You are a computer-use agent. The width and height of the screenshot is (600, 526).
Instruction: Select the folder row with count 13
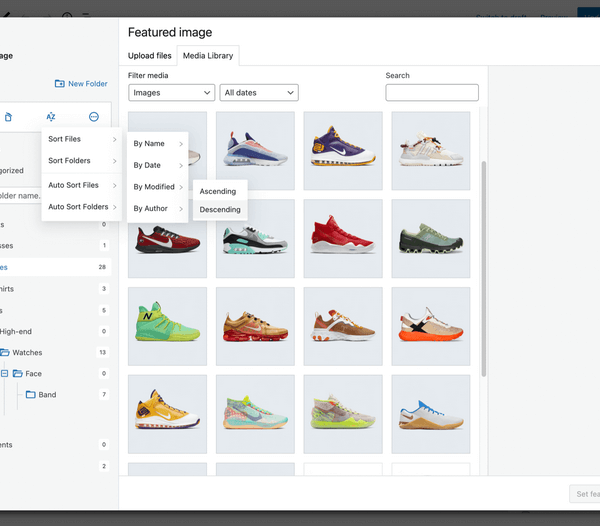(x=54, y=352)
